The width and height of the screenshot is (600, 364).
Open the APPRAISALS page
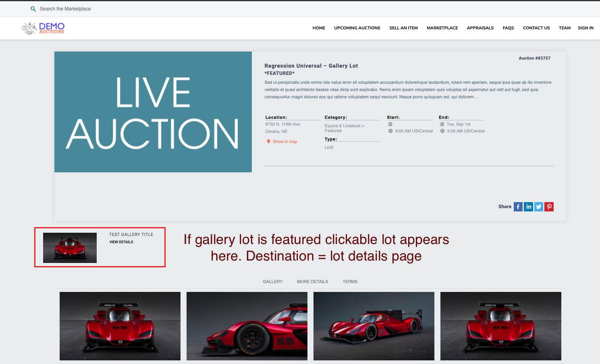click(480, 28)
